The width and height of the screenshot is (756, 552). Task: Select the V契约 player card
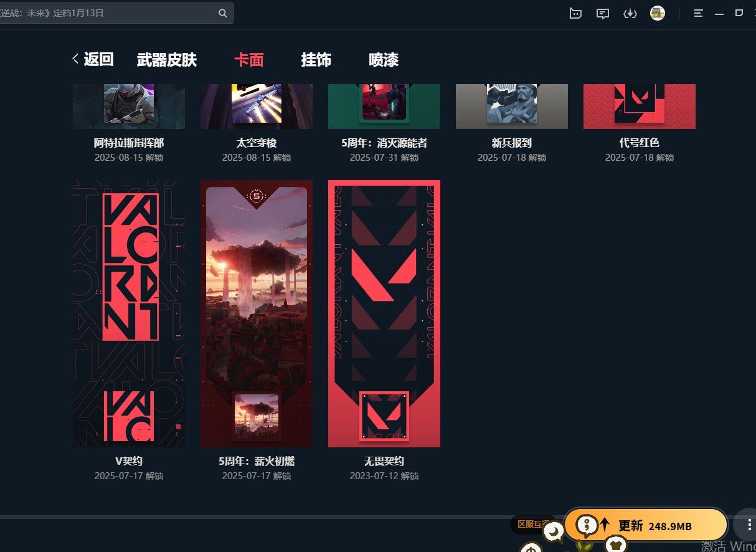click(129, 313)
